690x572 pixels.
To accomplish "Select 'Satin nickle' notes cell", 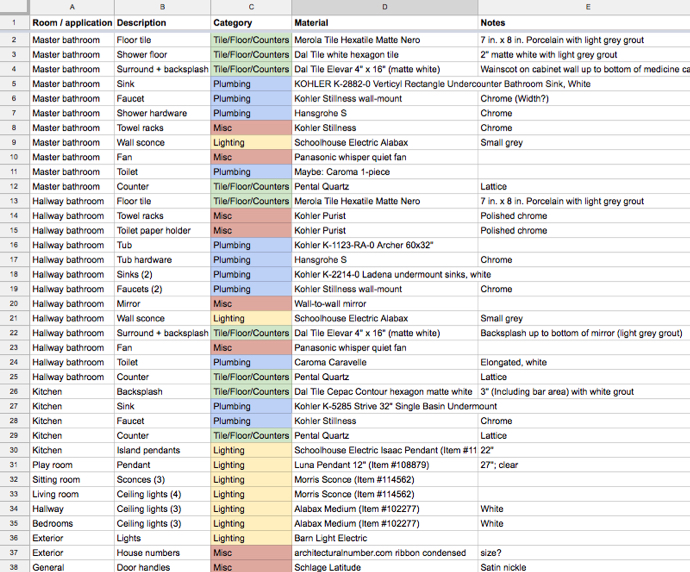I will pyautogui.click(x=584, y=567).
